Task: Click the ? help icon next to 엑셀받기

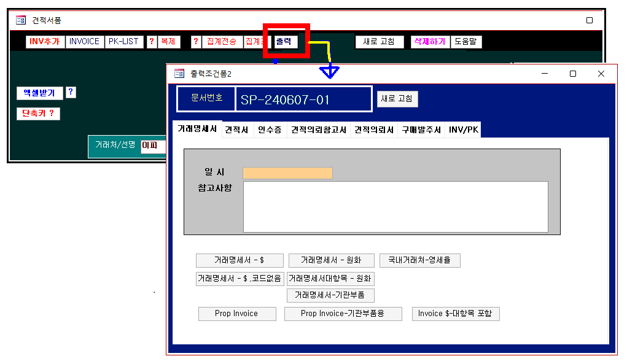Action: coord(71,93)
